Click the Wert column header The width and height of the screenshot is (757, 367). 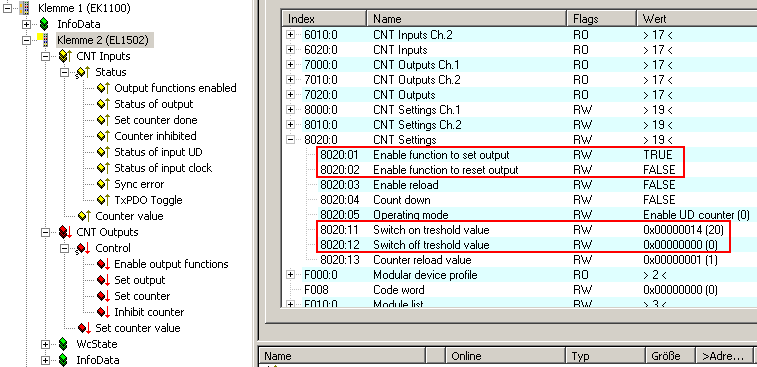(x=697, y=19)
